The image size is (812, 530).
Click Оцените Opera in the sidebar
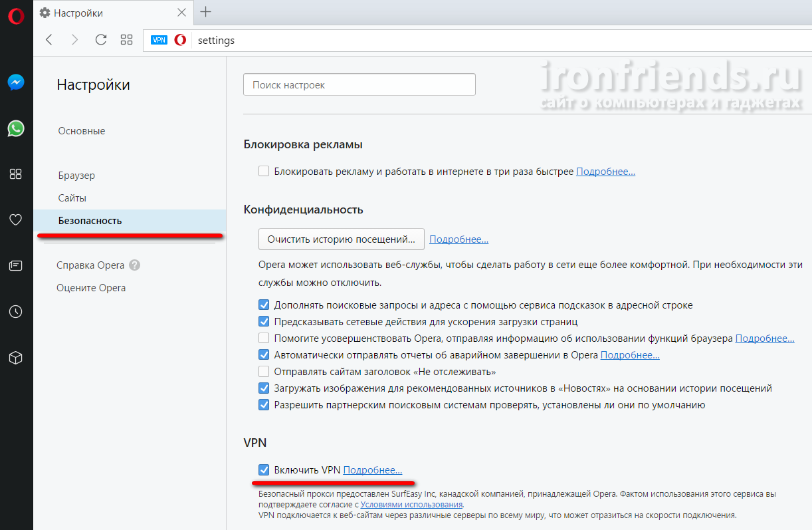pyautogui.click(x=91, y=288)
